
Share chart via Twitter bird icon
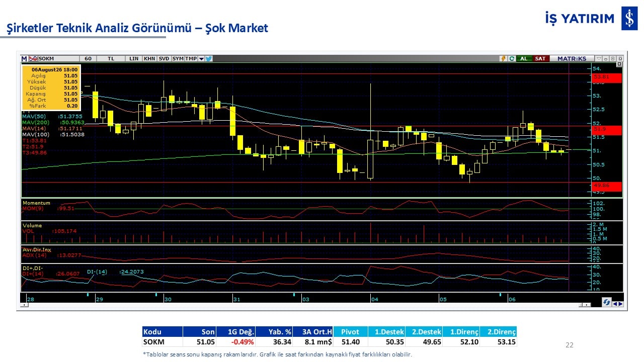pyautogui.click(x=209, y=58)
